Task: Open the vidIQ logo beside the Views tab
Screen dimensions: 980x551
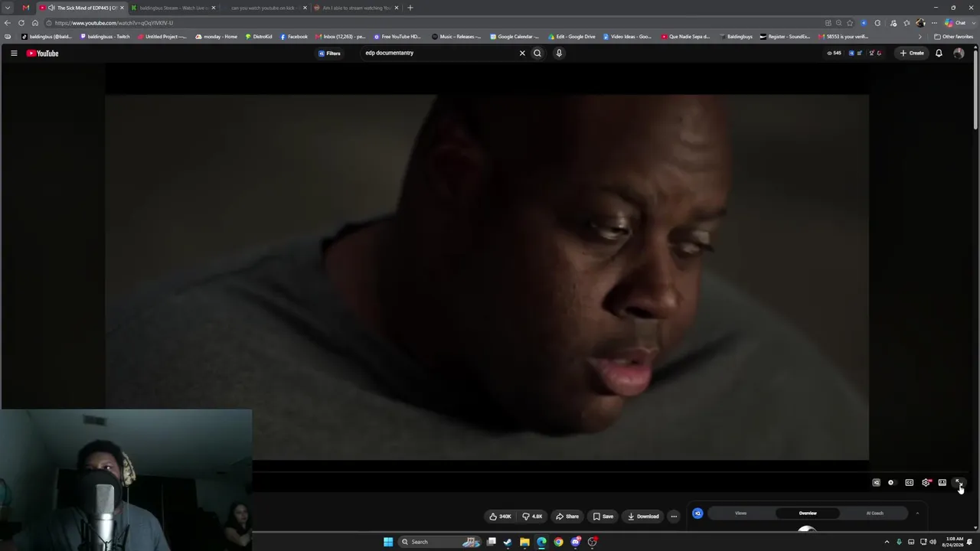Action: (697, 514)
